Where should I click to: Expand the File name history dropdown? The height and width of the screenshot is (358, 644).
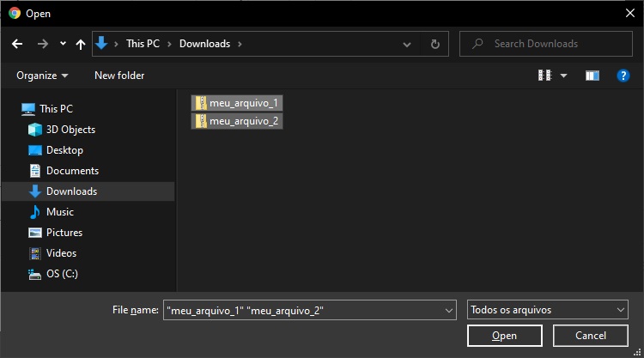click(449, 311)
